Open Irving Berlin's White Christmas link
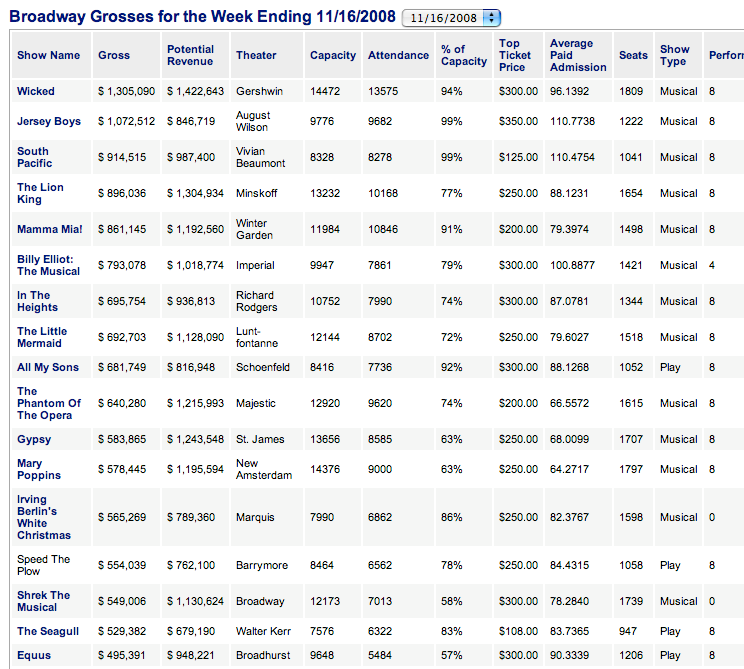744x669 pixels. [x=44, y=517]
